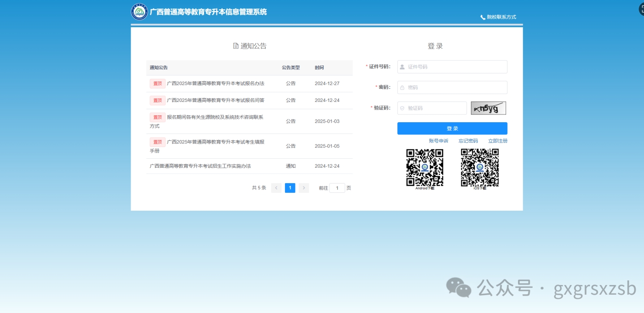
Task: Click date 2025-01-05 in the table
Action: click(327, 146)
